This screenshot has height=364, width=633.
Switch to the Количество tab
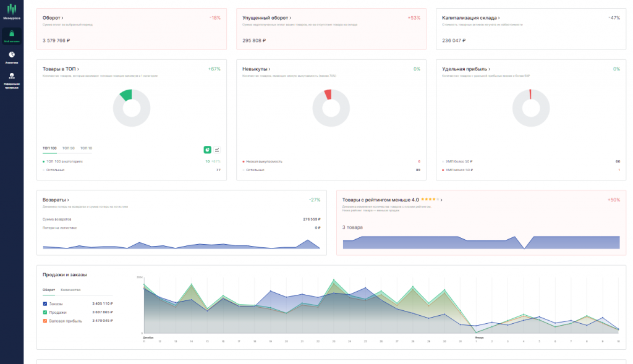click(x=70, y=290)
